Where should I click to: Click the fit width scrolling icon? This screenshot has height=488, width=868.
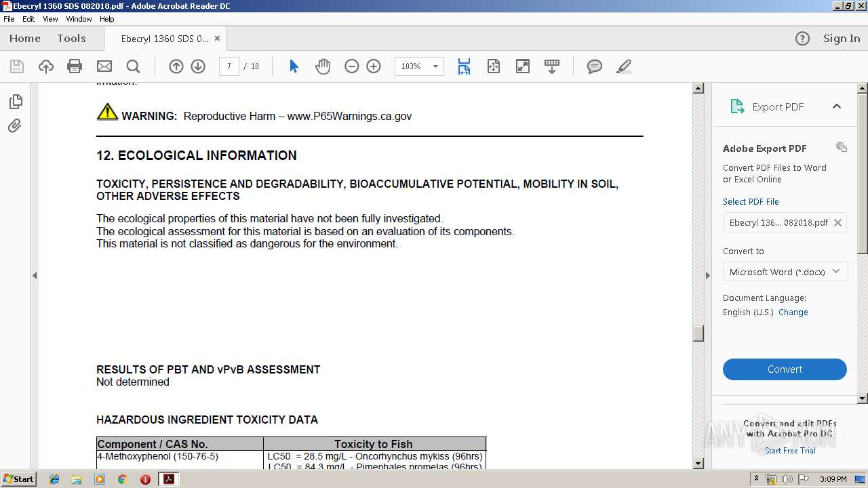(x=464, y=66)
